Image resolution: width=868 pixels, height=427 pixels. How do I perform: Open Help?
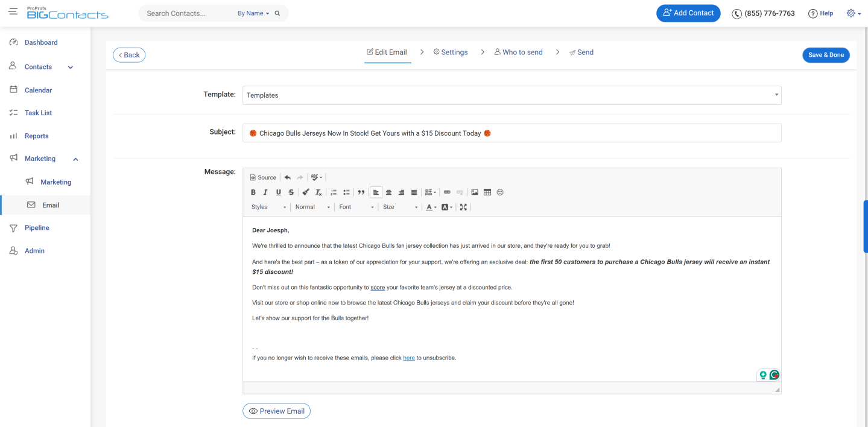(821, 13)
